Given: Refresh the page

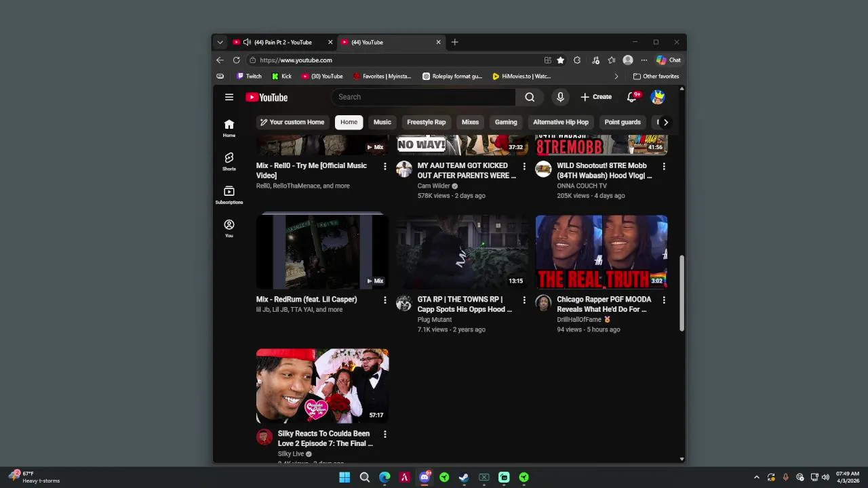Looking at the screenshot, I should point(236,60).
